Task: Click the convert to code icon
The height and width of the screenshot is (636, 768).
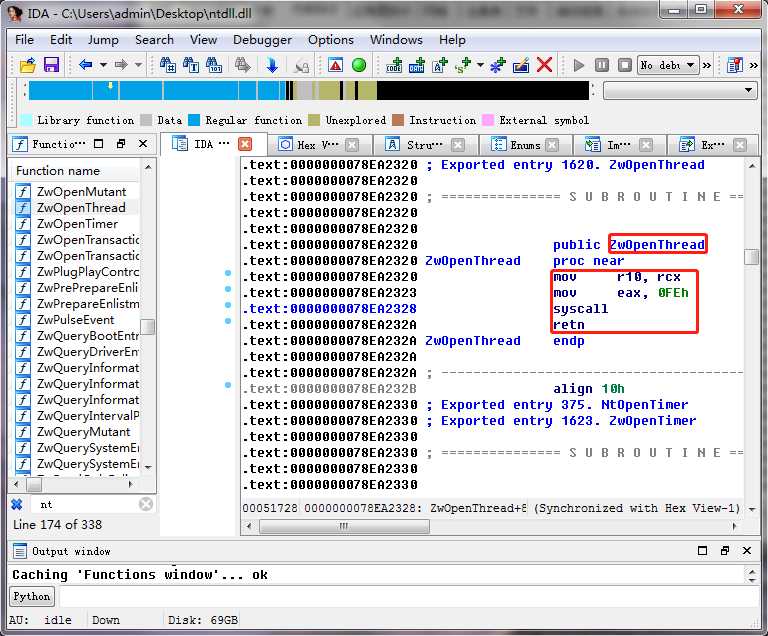Action: (394, 65)
